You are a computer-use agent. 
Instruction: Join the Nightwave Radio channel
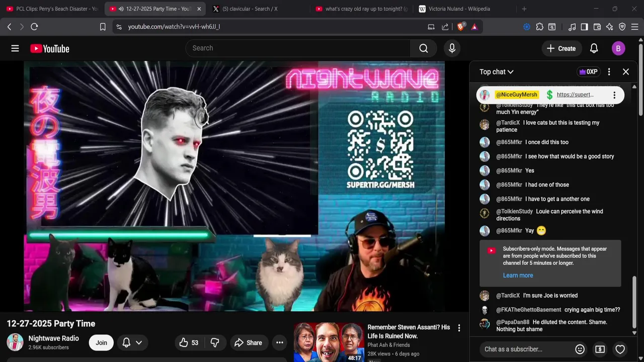click(x=102, y=343)
